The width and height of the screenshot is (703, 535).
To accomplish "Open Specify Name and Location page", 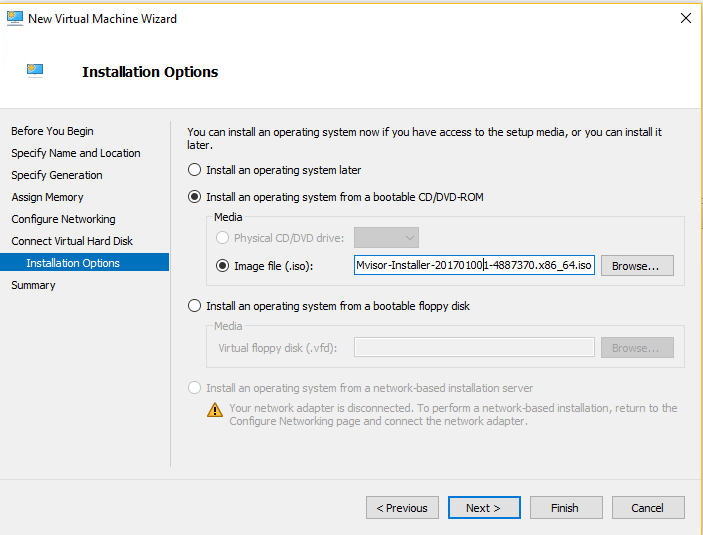I will coord(76,153).
